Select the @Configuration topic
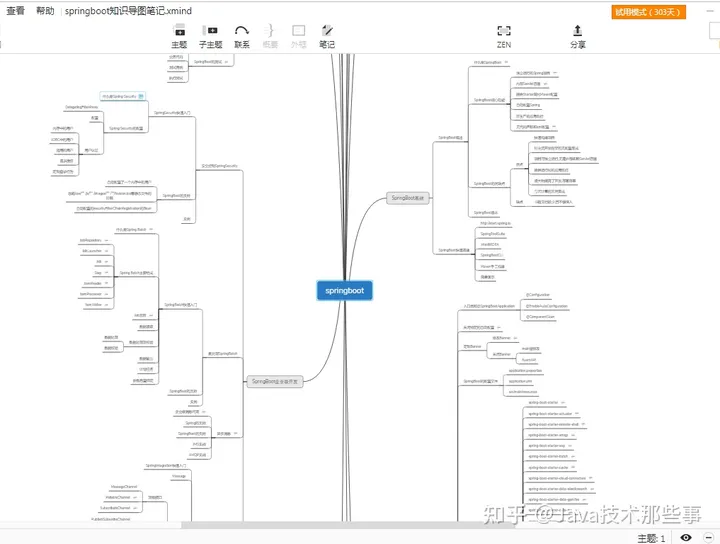This screenshot has width=720, height=544. [538, 295]
